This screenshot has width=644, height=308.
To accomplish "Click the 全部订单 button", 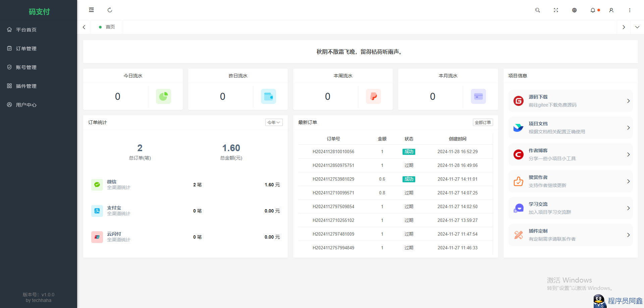I will (x=483, y=122).
